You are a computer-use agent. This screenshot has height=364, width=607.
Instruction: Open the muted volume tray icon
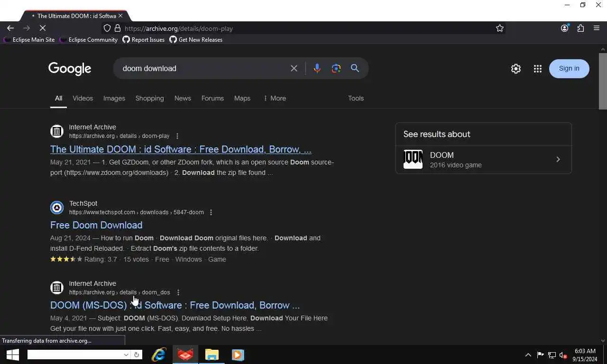pyautogui.click(x=563, y=355)
